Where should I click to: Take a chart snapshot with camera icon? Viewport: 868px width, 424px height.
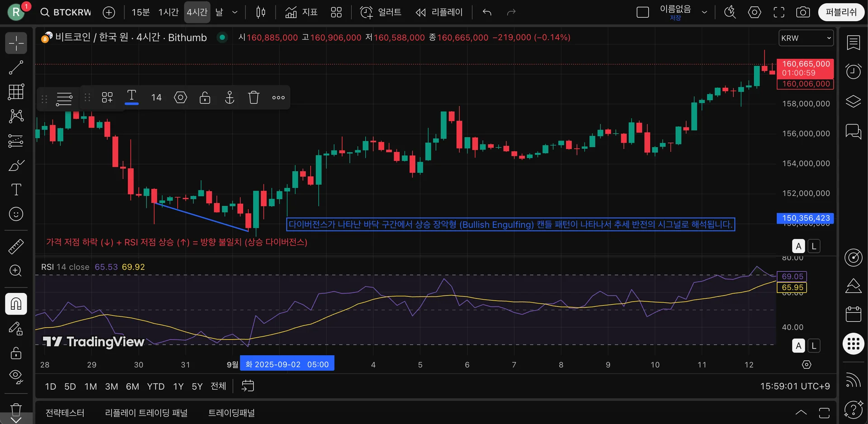803,12
